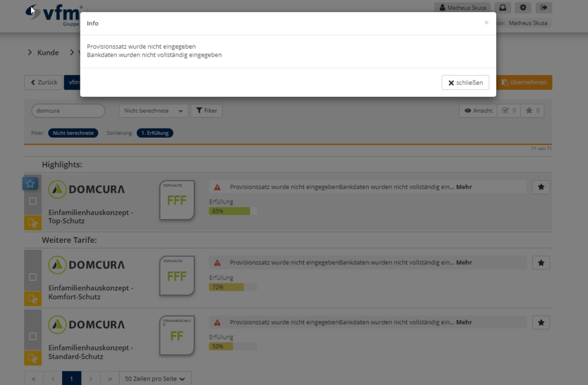Close the Info dialog with the X
The height and width of the screenshot is (385, 588).
(x=486, y=22)
